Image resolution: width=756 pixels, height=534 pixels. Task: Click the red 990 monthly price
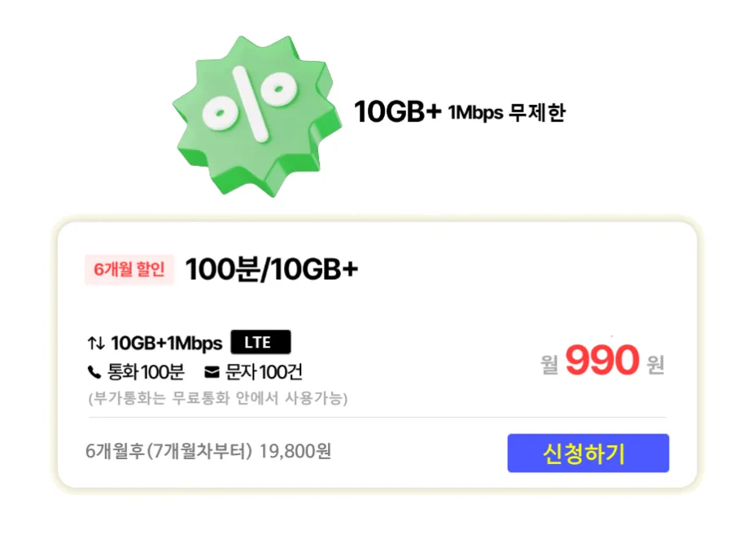pyautogui.click(x=602, y=360)
